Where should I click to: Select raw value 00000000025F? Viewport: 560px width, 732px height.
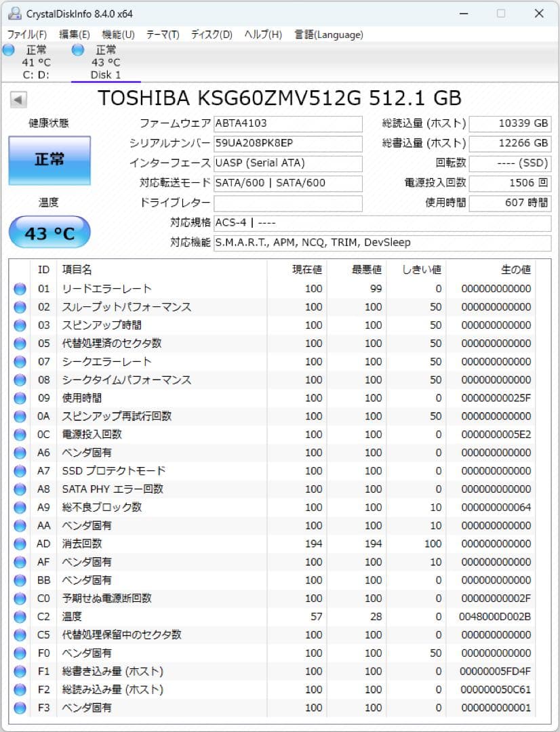coord(496,399)
